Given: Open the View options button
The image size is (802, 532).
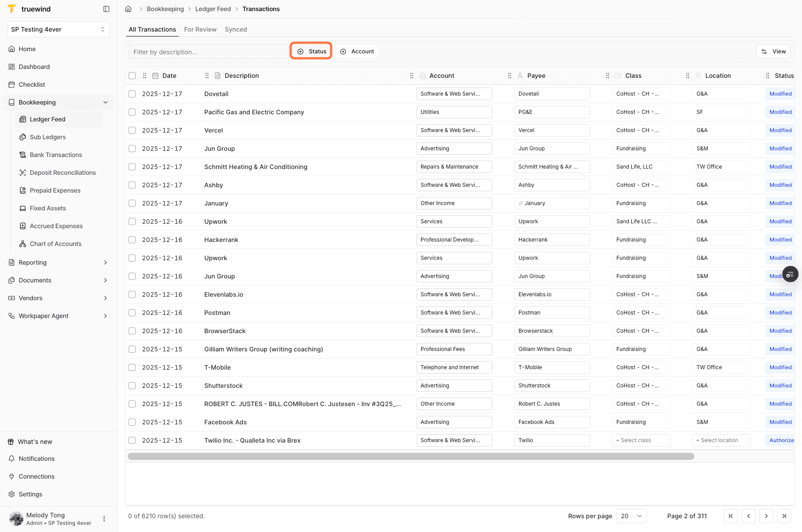Looking at the screenshot, I should (x=774, y=52).
